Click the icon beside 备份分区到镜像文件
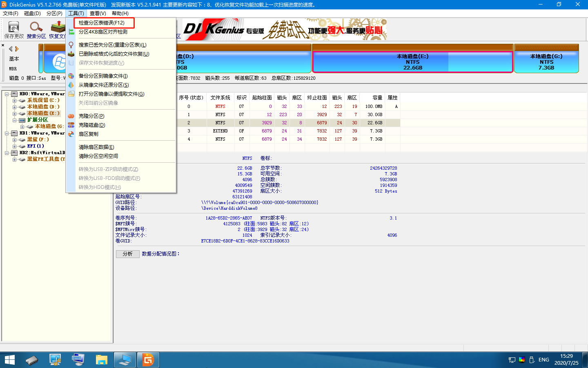This screenshot has width=588, height=368. point(71,76)
